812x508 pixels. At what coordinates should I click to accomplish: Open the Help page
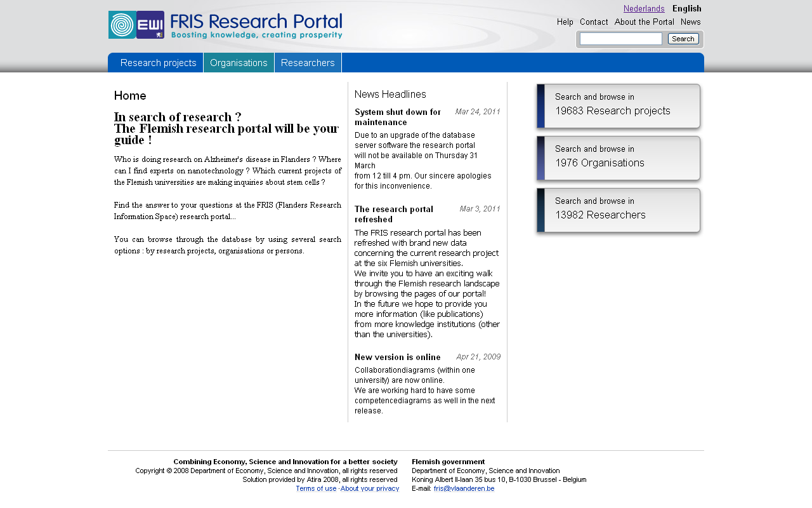tap(565, 22)
